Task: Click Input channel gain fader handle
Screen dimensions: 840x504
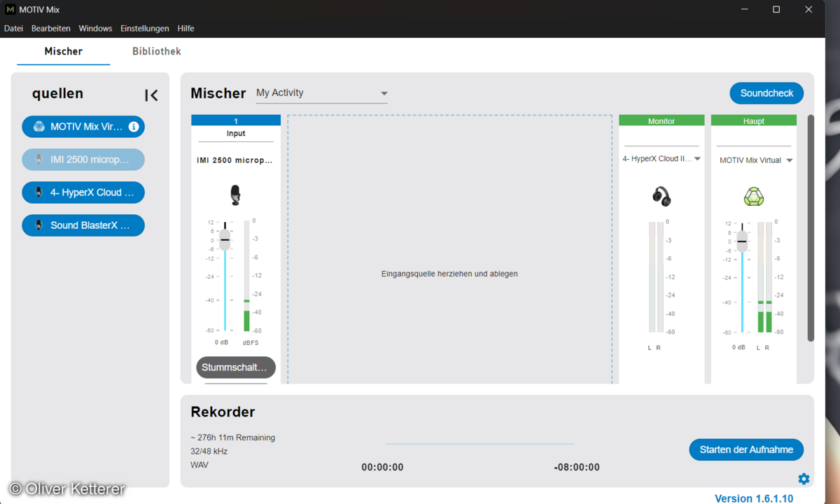Action: point(225,239)
